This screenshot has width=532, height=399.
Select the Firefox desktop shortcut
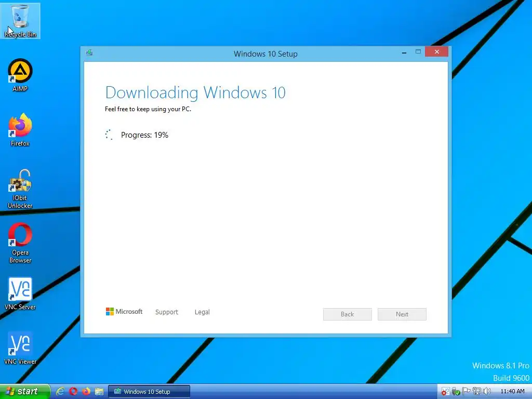pos(20,129)
